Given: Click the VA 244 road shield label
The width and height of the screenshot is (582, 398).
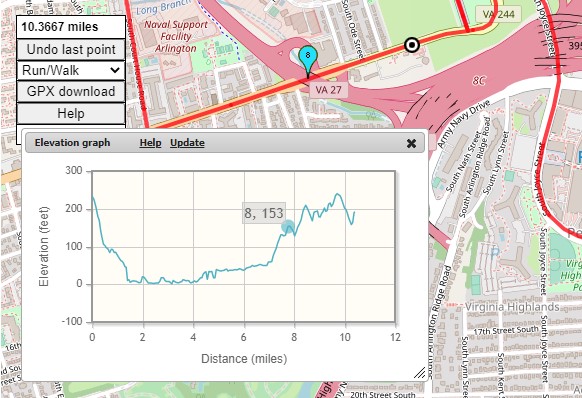Looking at the screenshot, I should click(498, 14).
